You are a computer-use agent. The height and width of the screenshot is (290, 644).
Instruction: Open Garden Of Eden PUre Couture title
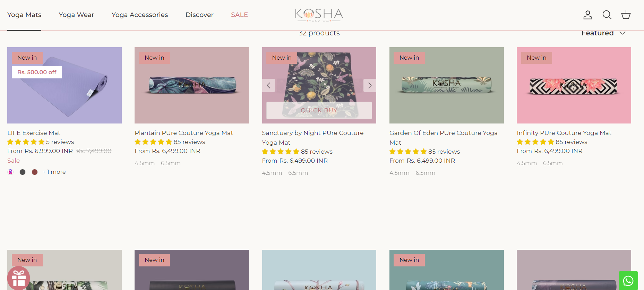(x=443, y=138)
